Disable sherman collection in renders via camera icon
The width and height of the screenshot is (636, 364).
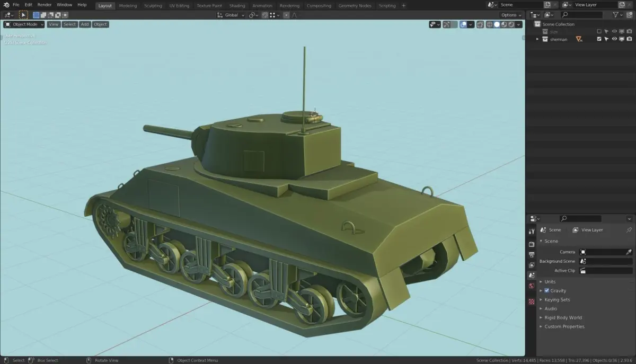(x=629, y=39)
